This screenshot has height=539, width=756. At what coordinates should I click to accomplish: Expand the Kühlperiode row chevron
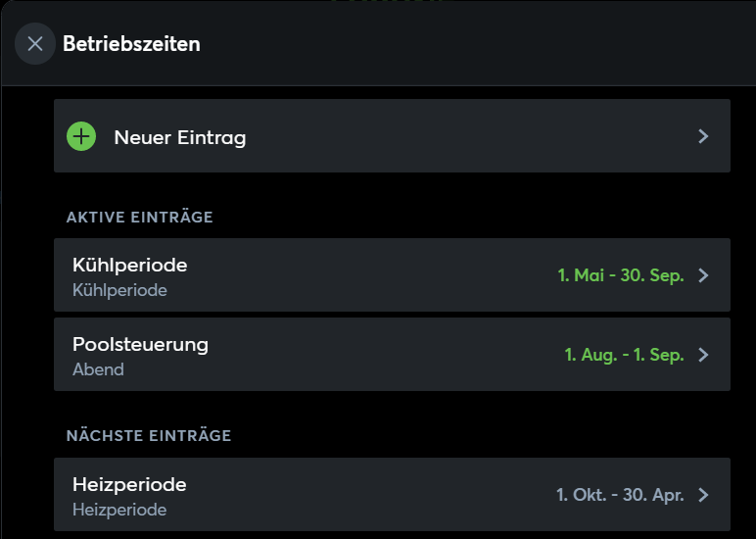[703, 275]
